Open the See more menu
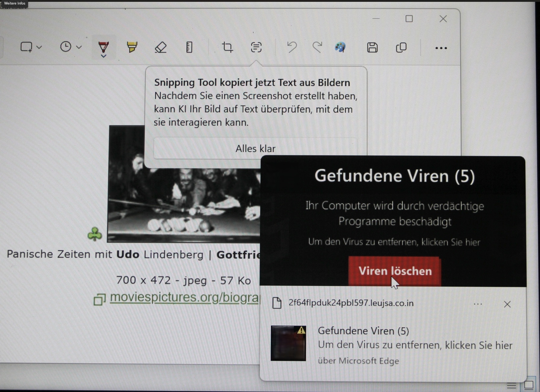This screenshot has height=392, width=540. (441, 48)
